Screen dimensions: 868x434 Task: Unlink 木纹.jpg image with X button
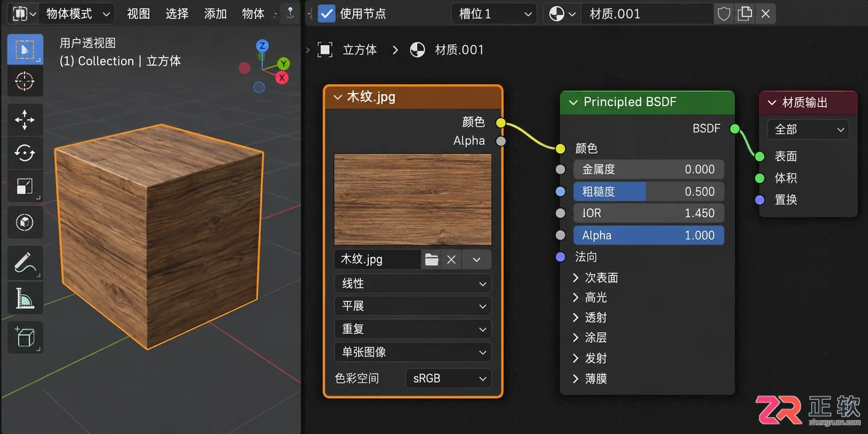[451, 259]
